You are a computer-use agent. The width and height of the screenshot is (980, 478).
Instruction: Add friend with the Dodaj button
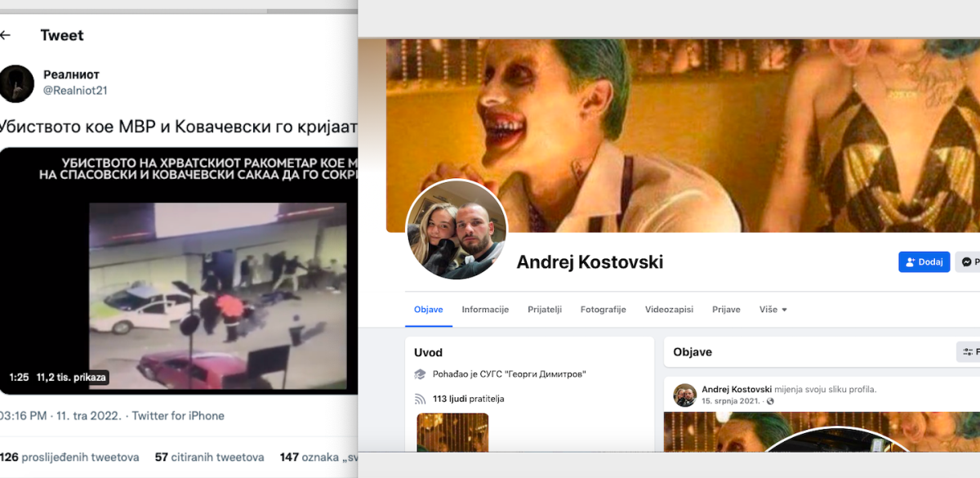tap(924, 262)
